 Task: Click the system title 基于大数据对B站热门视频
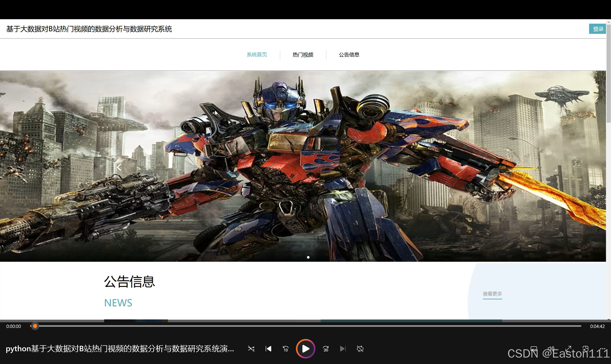[89, 29]
